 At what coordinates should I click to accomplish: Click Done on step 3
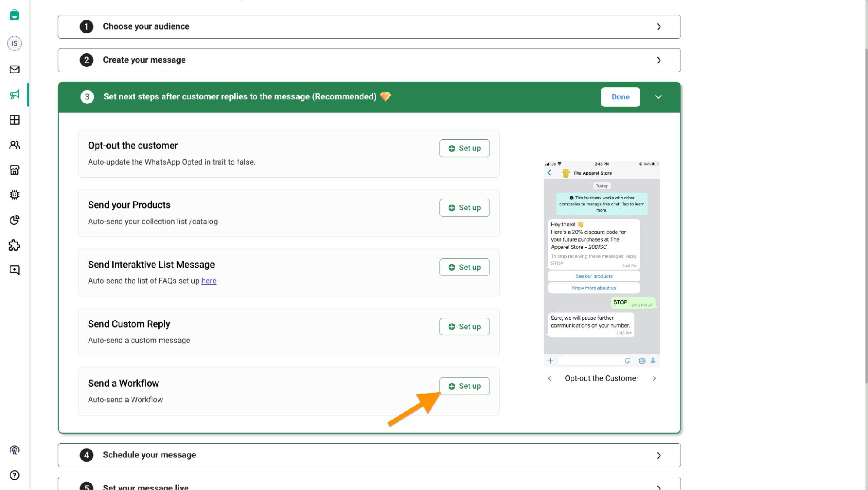coord(620,97)
